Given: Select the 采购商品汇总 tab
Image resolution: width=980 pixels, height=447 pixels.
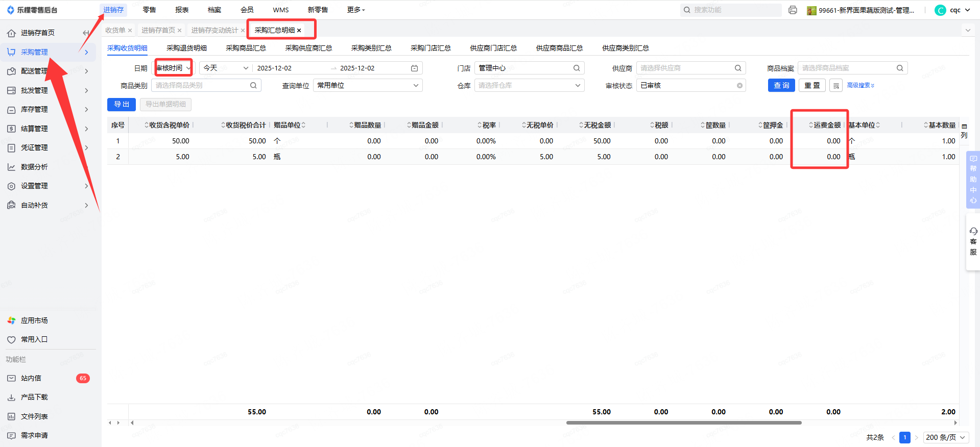Looking at the screenshot, I should tap(246, 48).
